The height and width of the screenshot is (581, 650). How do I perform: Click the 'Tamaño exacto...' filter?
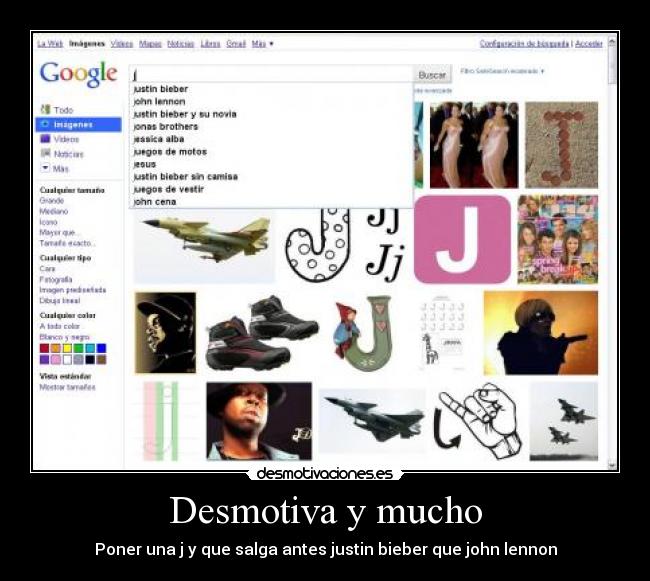coord(67,243)
